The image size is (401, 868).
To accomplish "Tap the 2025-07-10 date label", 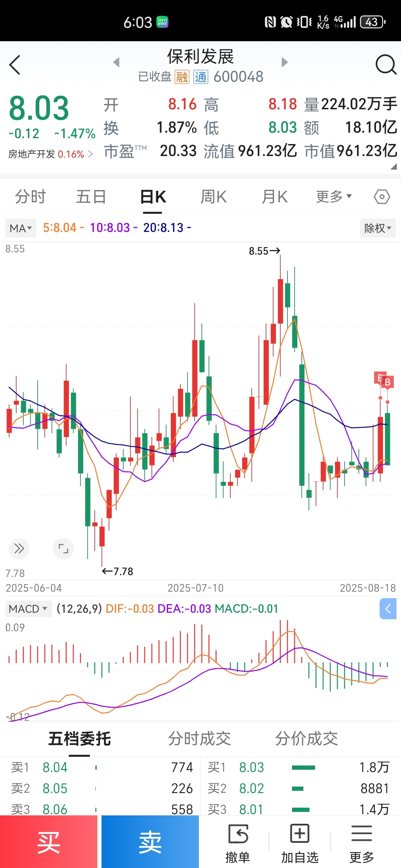I will [195, 588].
